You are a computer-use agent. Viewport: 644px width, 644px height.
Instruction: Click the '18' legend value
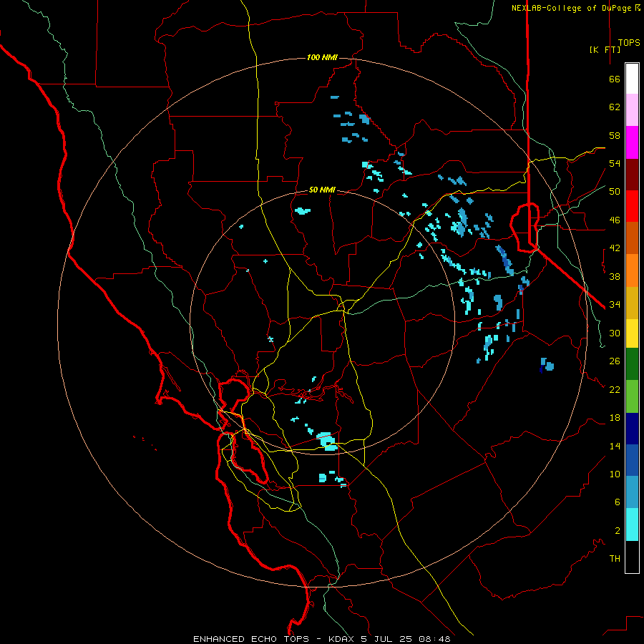[x=615, y=418]
